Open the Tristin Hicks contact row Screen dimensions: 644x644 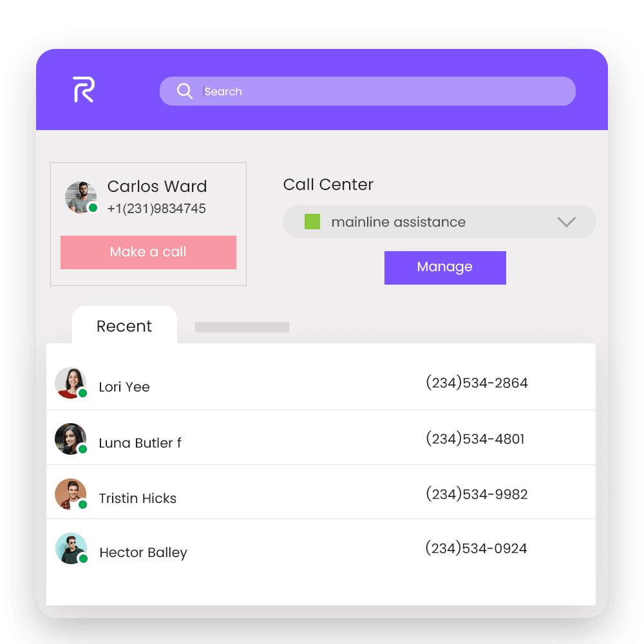pyautogui.click(x=321, y=493)
